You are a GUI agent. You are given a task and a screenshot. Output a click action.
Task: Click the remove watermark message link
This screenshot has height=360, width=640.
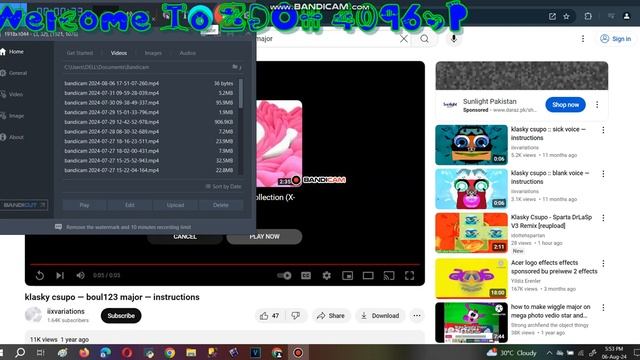[128, 227]
